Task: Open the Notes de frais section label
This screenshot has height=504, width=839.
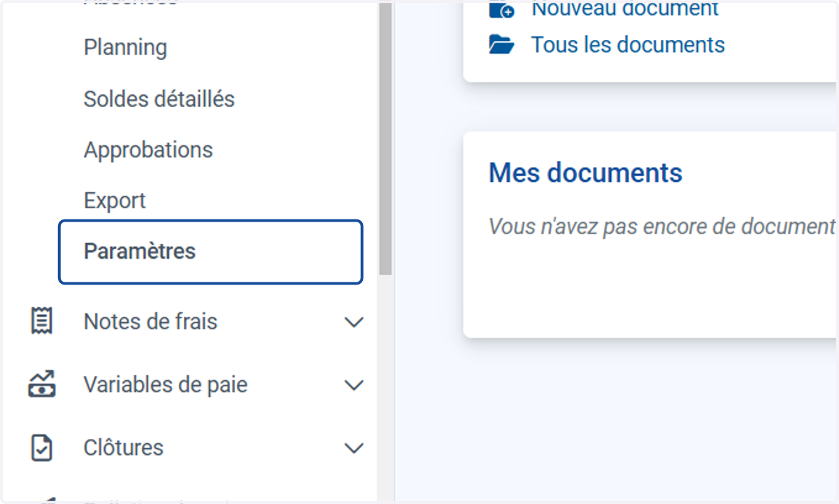Action: [150, 322]
